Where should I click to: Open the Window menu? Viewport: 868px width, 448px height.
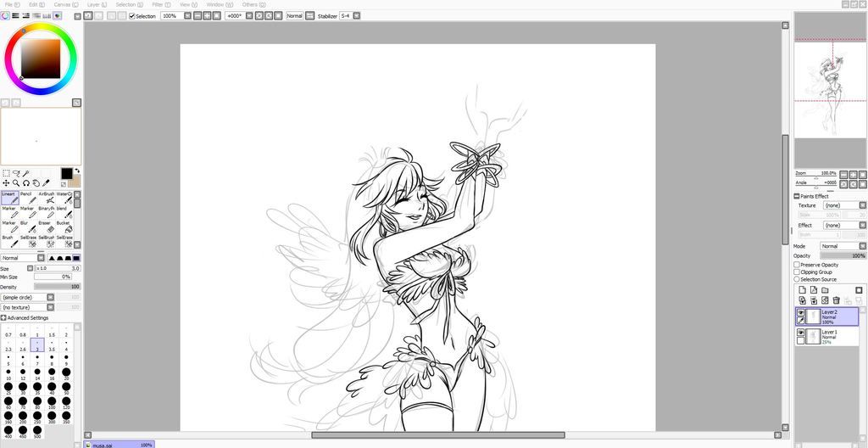(217, 5)
